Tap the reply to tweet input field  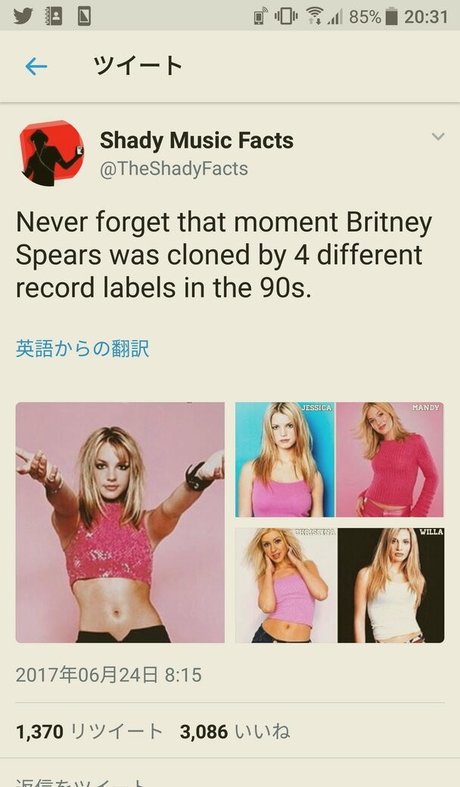coord(230,781)
